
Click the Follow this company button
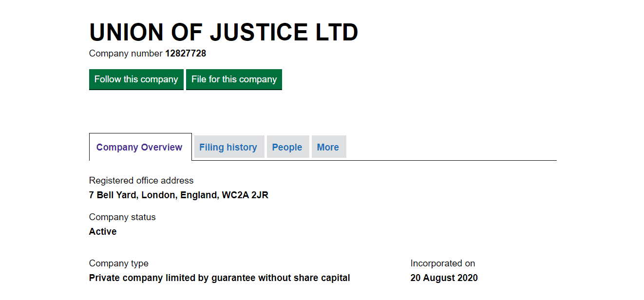click(x=136, y=79)
